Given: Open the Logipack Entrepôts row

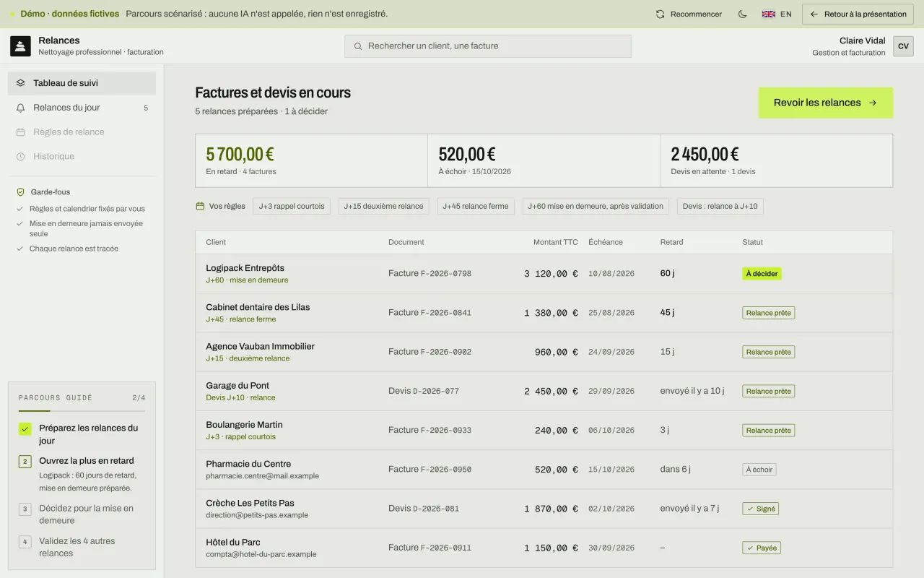Looking at the screenshot, I should [544, 274].
